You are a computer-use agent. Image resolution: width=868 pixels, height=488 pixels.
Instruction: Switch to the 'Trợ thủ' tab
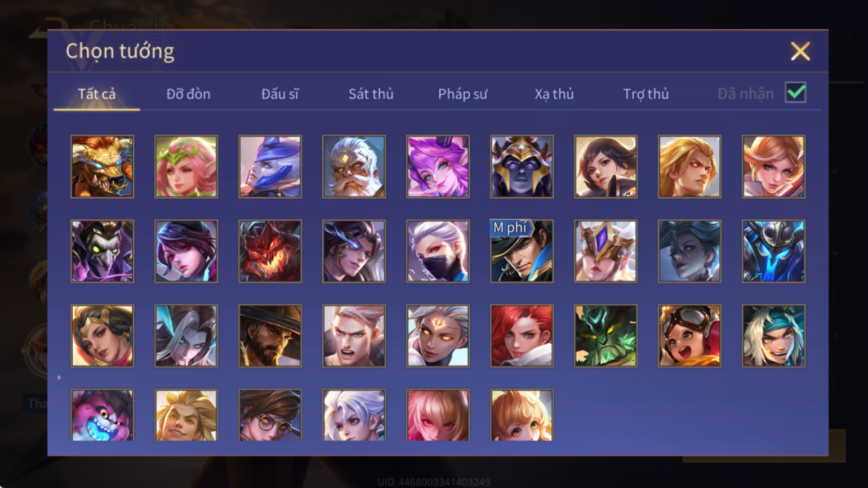click(646, 94)
